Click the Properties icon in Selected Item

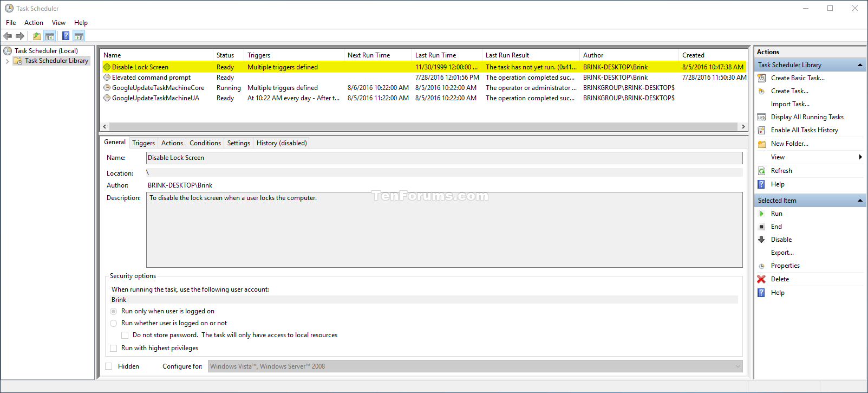(761, 266)
